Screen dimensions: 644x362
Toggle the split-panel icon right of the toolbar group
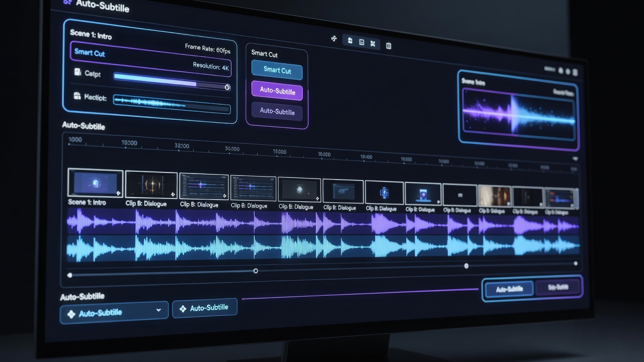click(x=388, y=46)
